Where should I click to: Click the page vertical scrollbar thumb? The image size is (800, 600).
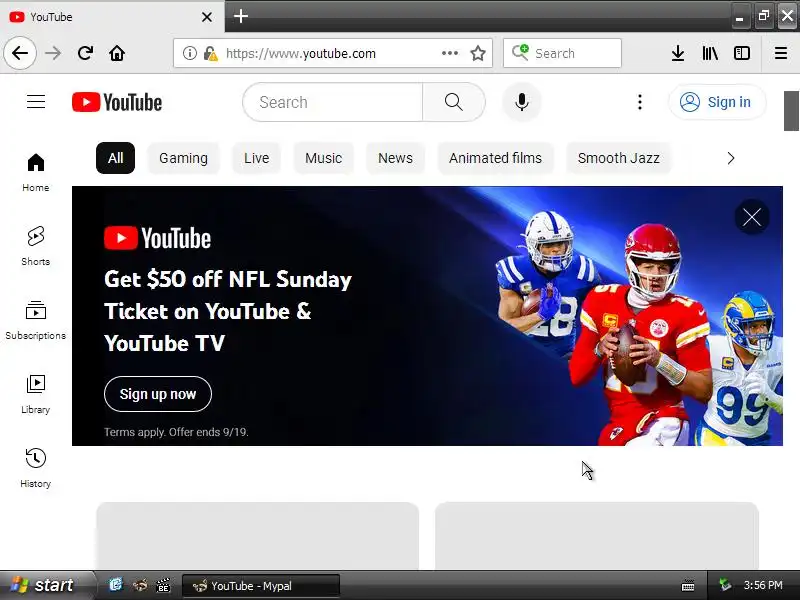pyautogui.click(x=791, y=111)
